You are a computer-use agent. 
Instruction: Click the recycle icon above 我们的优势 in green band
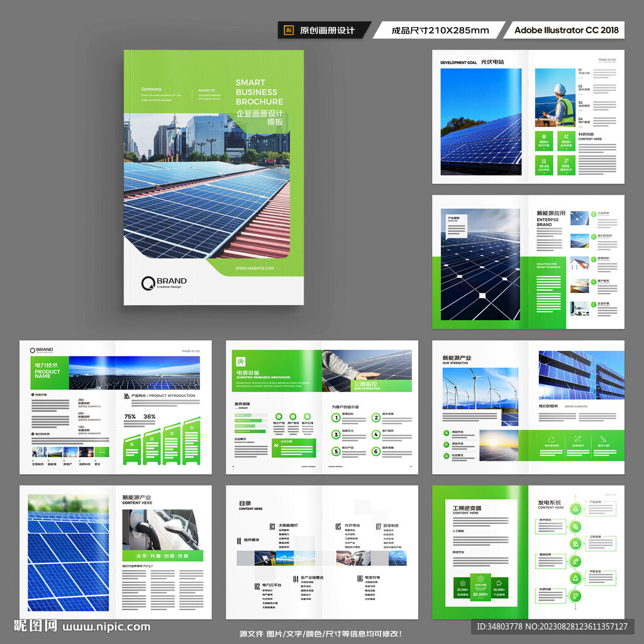point(551,439)
